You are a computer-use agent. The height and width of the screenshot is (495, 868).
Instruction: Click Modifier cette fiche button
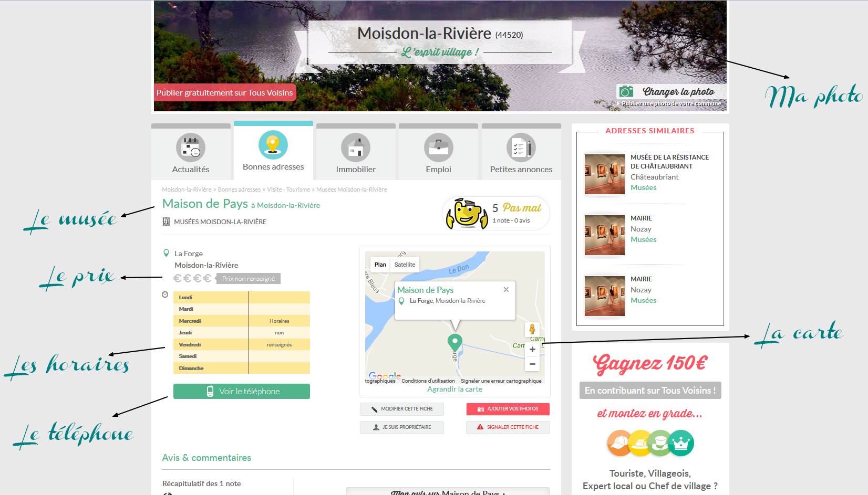point(402,409)
